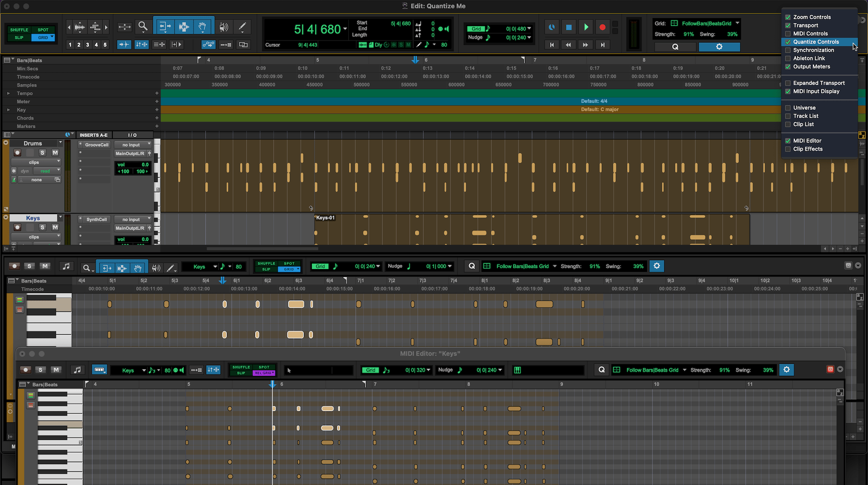Click the Strength 91% value to adjust
Image resolution: width=868 pixels, height=485 pixels.
(689, 34)
